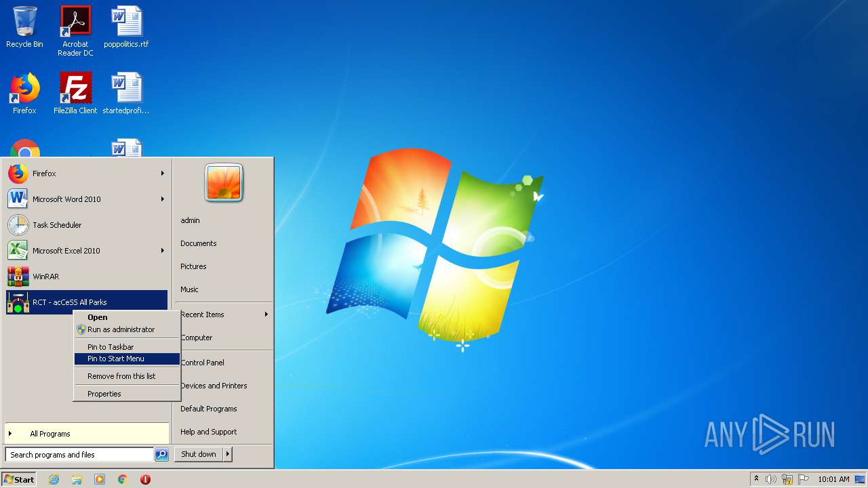Viewport: 868px width, 488px height.
Task: Click Microsoft Word 2010 icon in Start menu
Action: click(x=18, y=199)
